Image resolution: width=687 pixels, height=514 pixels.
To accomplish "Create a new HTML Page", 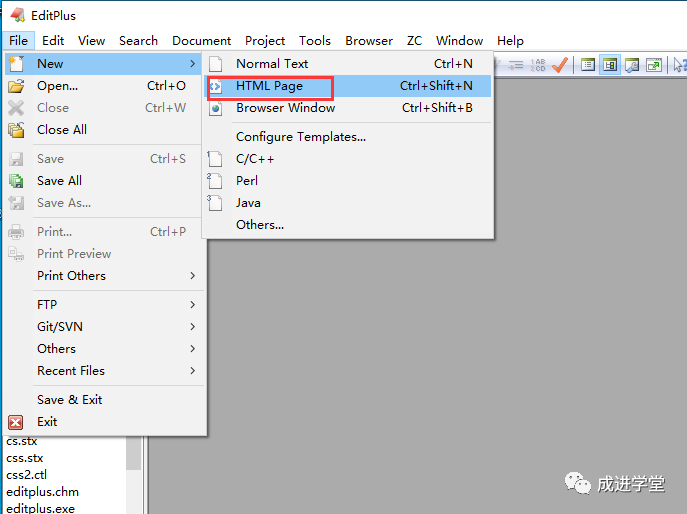I will [x=348, y=86].
